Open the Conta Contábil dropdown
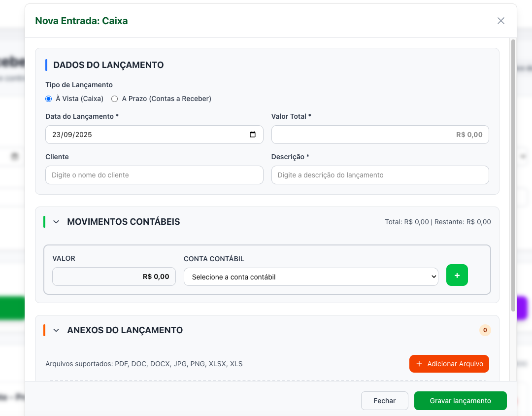The height and width of the screenshot is (416, 532). coord(310,277)
